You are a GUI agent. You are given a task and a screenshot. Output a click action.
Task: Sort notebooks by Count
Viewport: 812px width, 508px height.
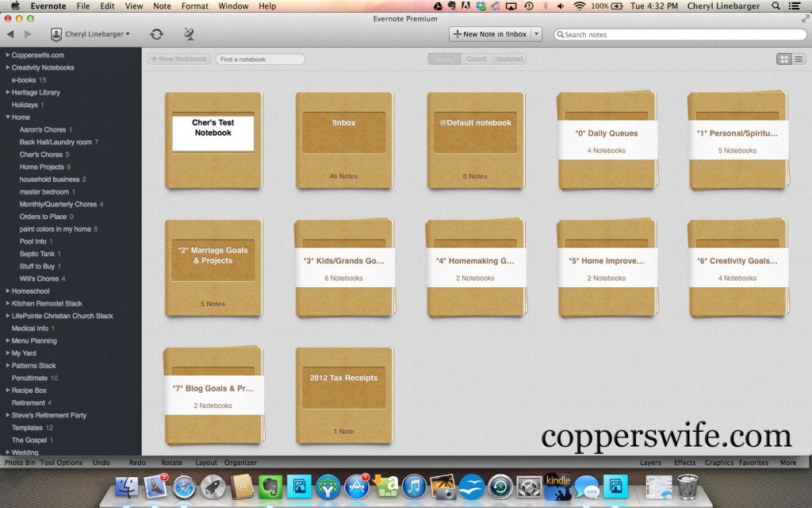(477, 59)
